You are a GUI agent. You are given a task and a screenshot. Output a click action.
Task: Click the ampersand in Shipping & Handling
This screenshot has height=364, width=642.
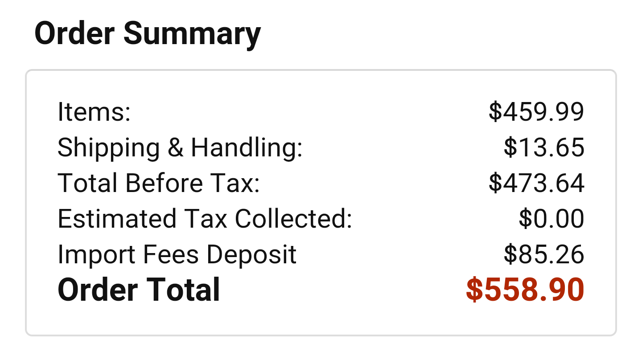[176, 147]
